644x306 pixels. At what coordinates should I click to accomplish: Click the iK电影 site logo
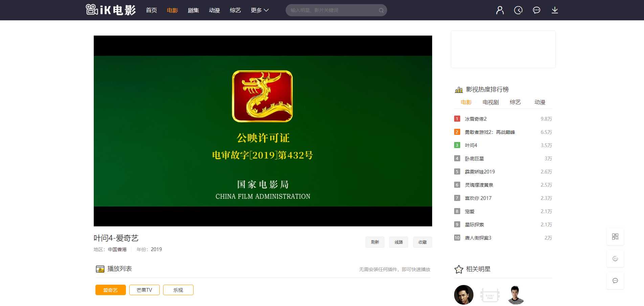click(x=111, y=10)
